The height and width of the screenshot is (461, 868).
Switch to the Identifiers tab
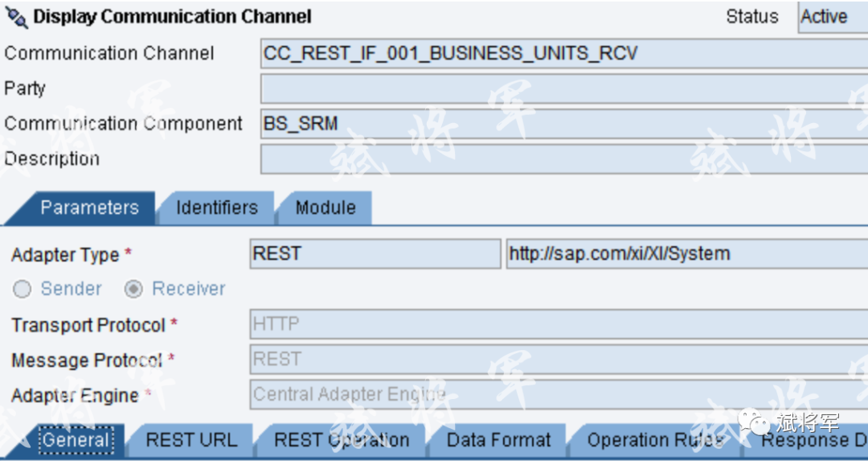(216, 208)
